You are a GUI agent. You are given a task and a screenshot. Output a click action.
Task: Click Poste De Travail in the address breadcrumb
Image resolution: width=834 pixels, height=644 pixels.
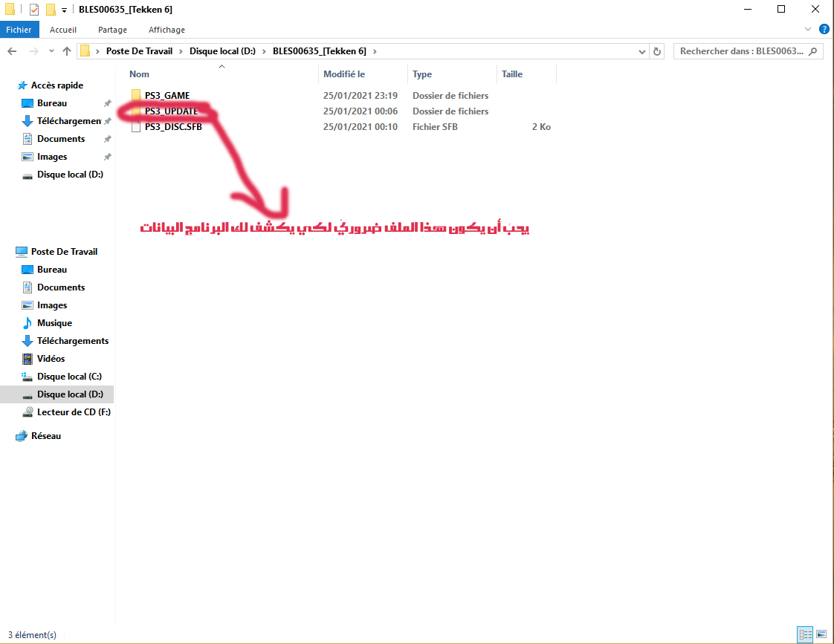pyautogui.click(x=139, y=51)
